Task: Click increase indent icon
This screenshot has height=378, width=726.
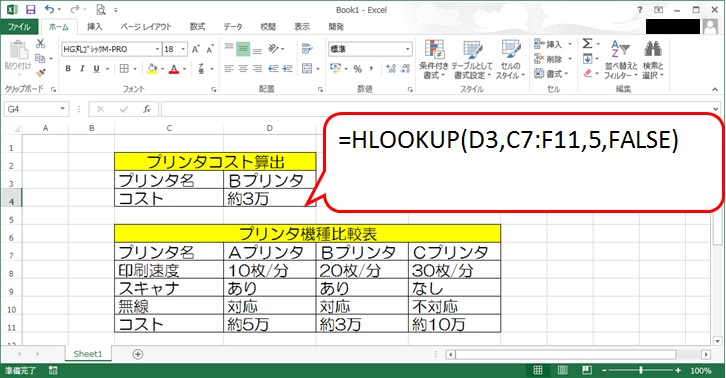Action: 288,69
